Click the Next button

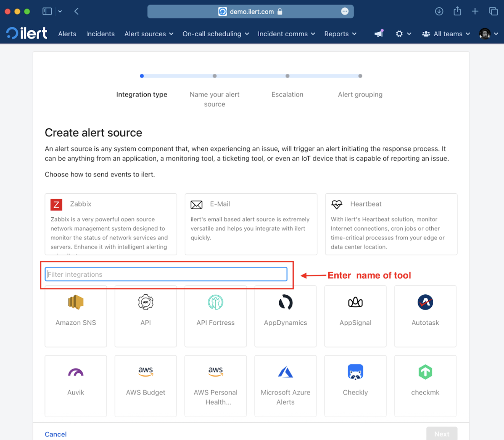(x=442, y=434)
